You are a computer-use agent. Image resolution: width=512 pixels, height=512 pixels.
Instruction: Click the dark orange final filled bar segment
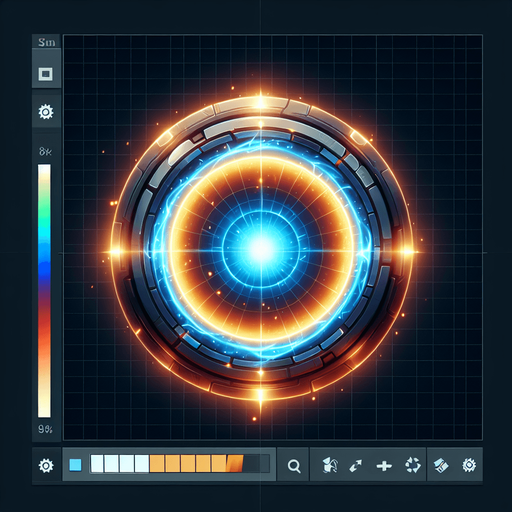click(x=235, y=464)
